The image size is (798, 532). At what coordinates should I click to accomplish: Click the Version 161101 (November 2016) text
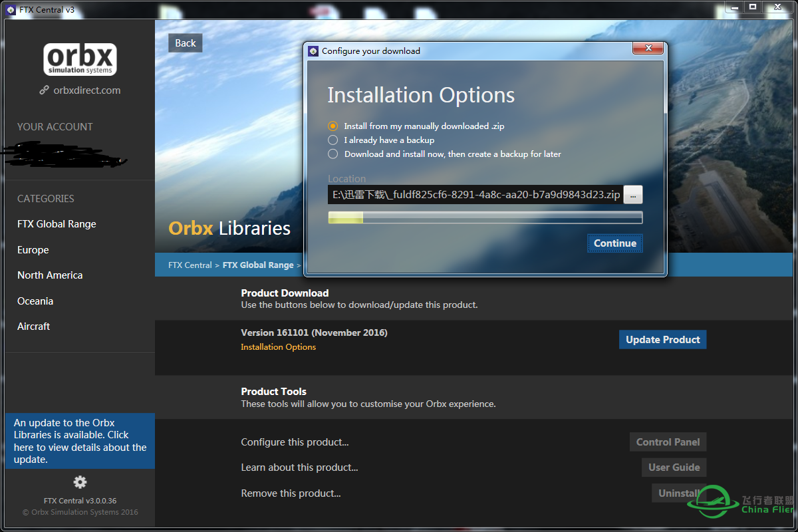314,332
